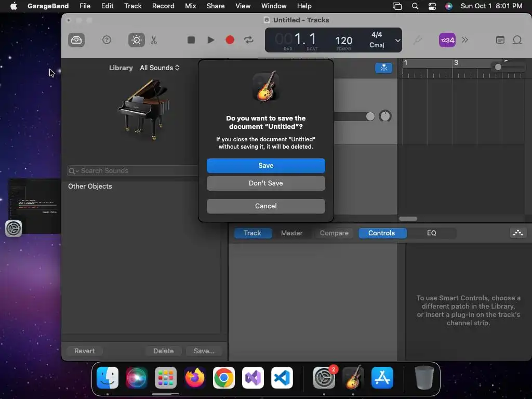Click the 4/4 time signature display

(x=377, y=35)
